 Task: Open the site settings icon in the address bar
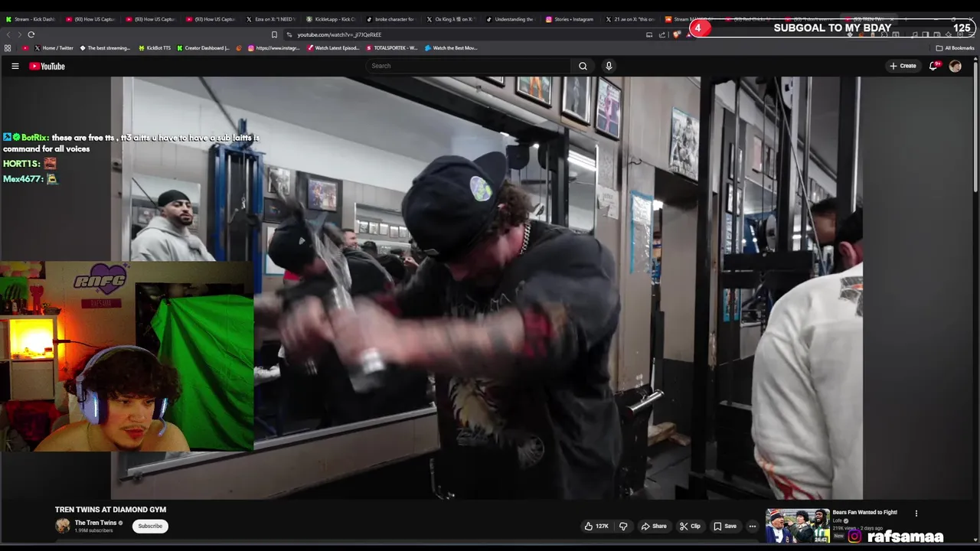click(289, 34)
